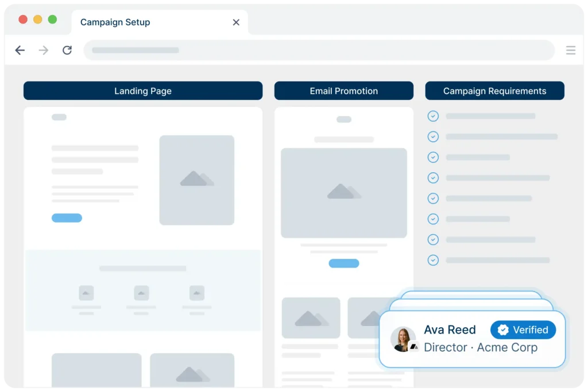Click the browser address bar
This screenshot has height=392, width=588.
pos(319,51)
